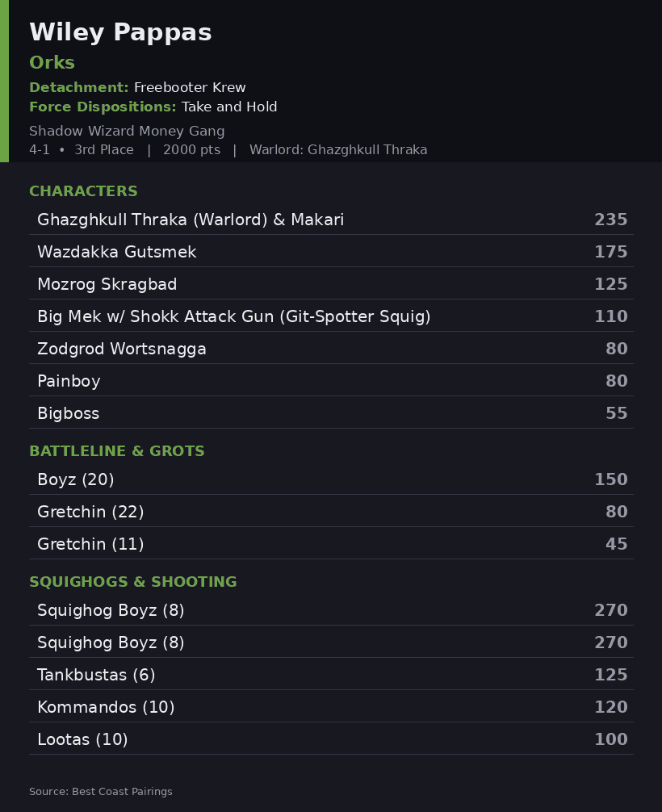662x812 pixels.
Task: Select the Ghazghkull Thraka & Makari row
Action: click(x=331, y=219)
